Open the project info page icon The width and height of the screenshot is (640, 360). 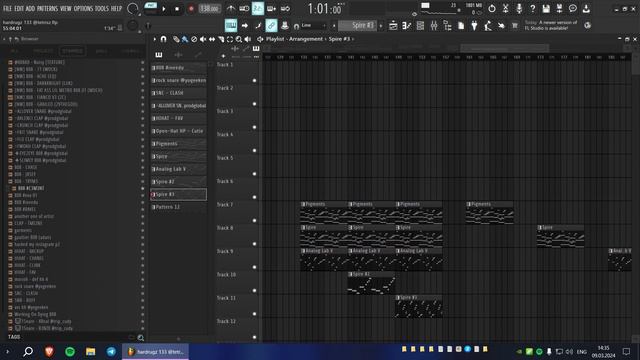[x=461, y=25]
